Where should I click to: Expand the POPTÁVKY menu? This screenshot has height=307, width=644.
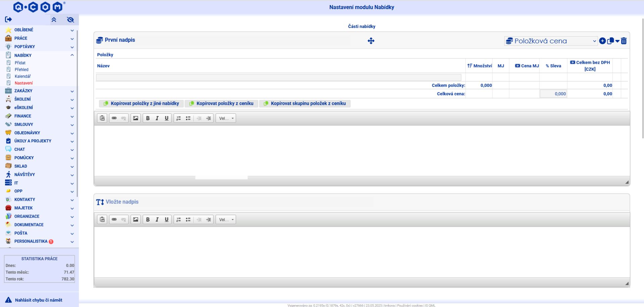click(x=39, y=47)
